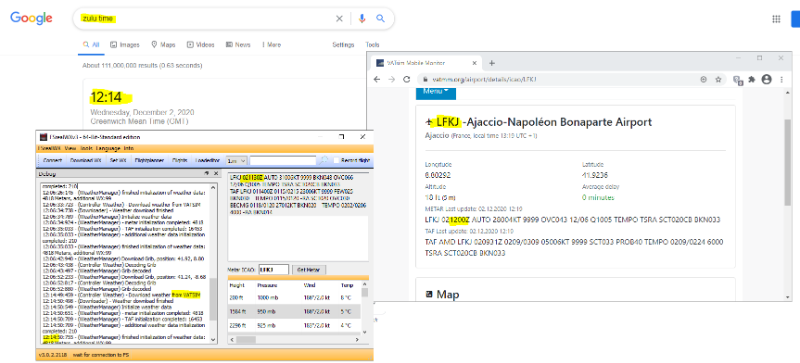This screenshot has height=363, width=800.
Task: Click the extension icon beside the puzzle
Action: (x=737, y=80)
